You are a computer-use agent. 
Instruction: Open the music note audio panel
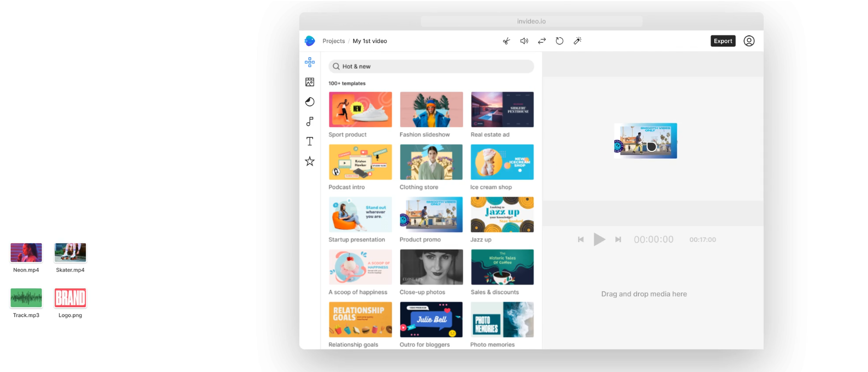[x=310, y=121]
